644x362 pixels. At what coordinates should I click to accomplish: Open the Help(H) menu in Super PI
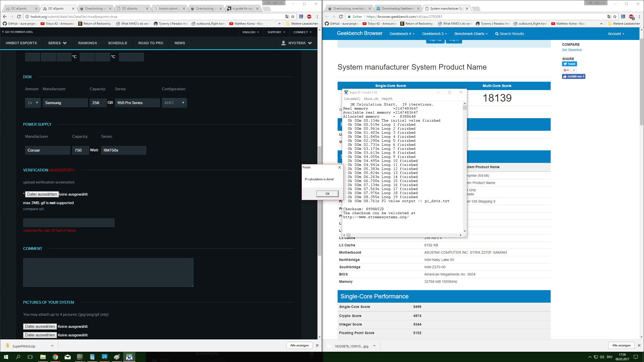(387, 99)
